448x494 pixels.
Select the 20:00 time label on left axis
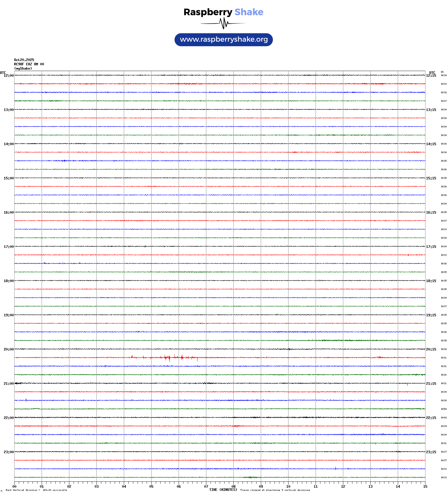(x=9, y=349)
